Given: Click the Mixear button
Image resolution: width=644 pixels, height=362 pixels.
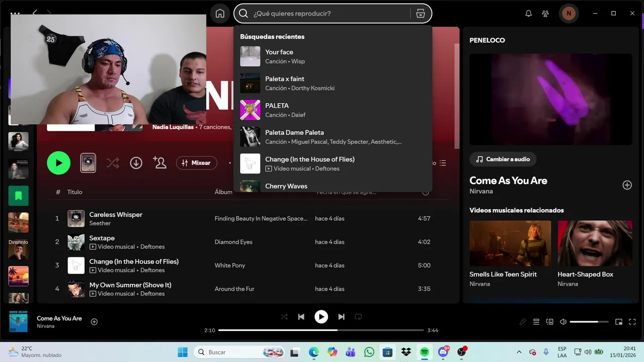Looking at the screenshot, I should coord(196,163).
